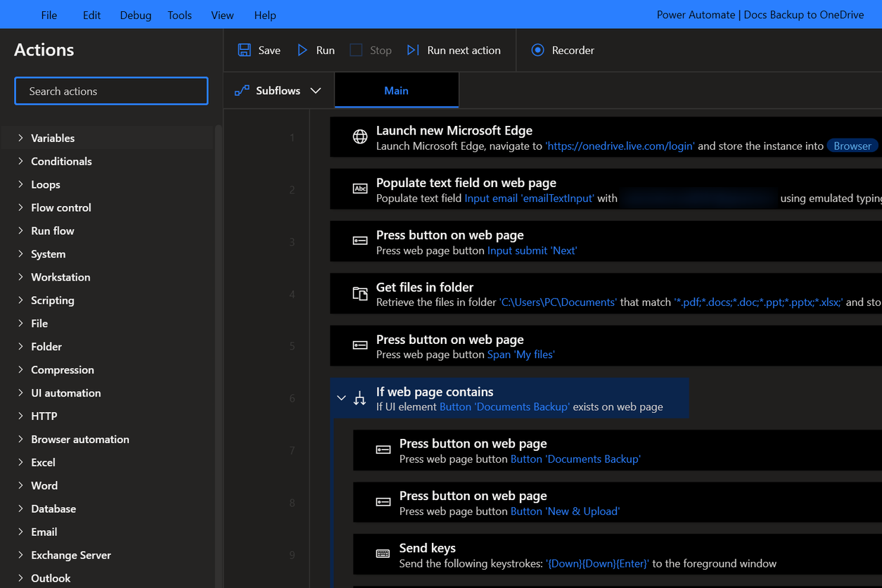Expand the Flow control action group
Viewport: 882px width, 588px height.
[20, 207]
